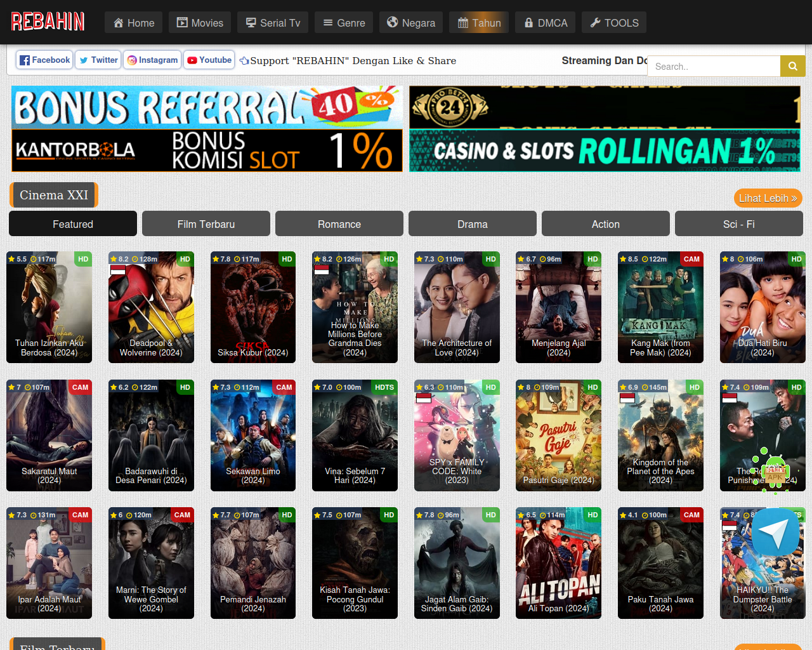812x650 pixels.
Task: Open Menjelang Ajal (2024) poster
Action: pos(558,307)
